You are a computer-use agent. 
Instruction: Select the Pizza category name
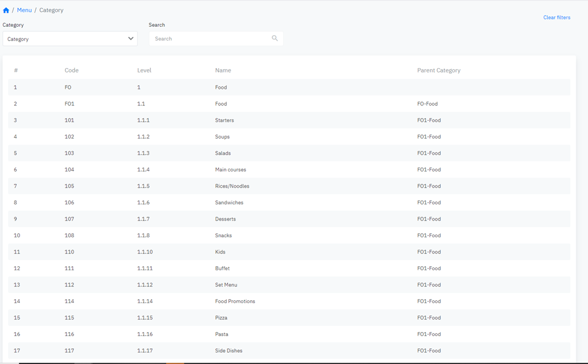click(x=221, y=318)
